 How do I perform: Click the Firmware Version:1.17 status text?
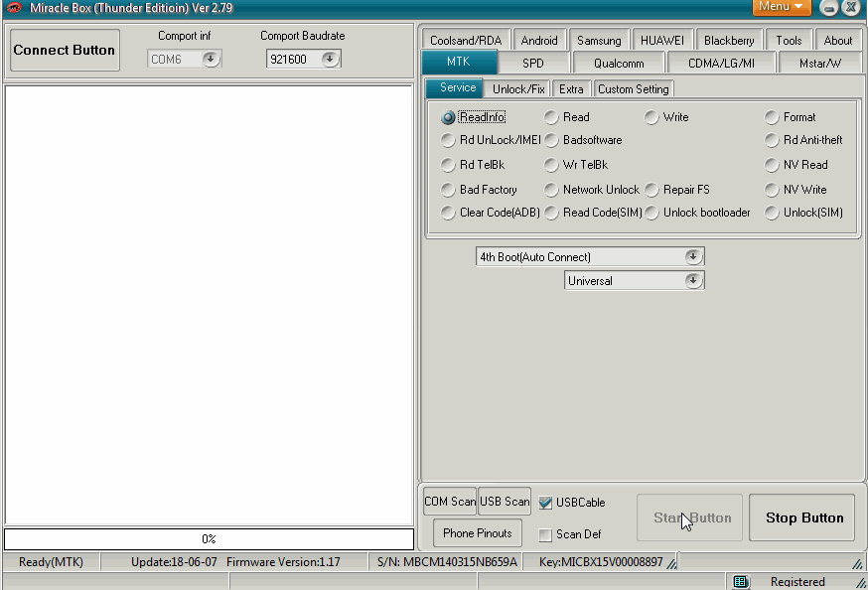pyautogui.click(x=283, y=562)
